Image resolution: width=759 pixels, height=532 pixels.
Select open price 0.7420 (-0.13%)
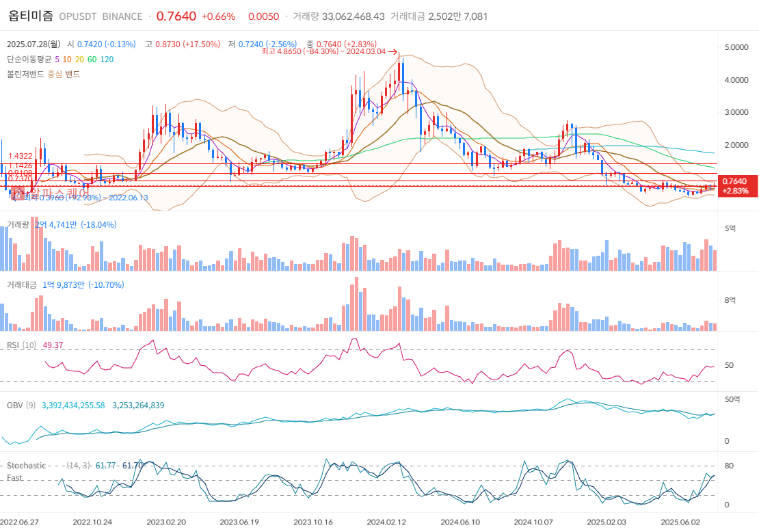(107, 44)
